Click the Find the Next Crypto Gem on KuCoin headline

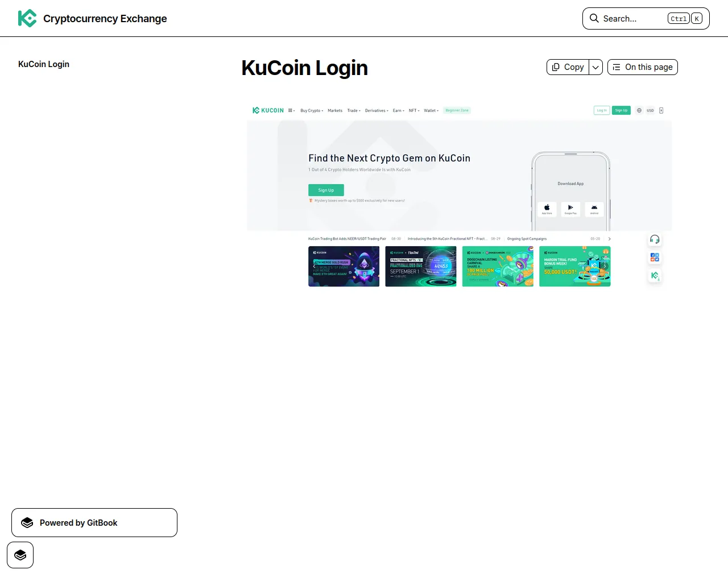pyautogui.click(x=389, y=158)
